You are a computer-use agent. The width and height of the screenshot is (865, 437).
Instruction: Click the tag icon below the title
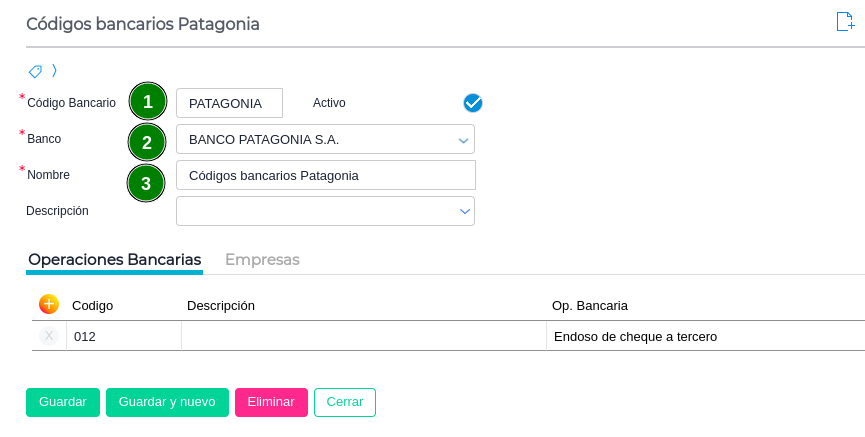35,71
